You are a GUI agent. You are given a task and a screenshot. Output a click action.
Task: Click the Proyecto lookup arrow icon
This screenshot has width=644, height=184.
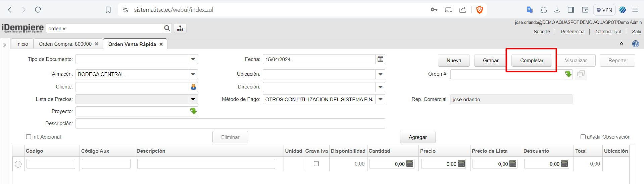193,111
